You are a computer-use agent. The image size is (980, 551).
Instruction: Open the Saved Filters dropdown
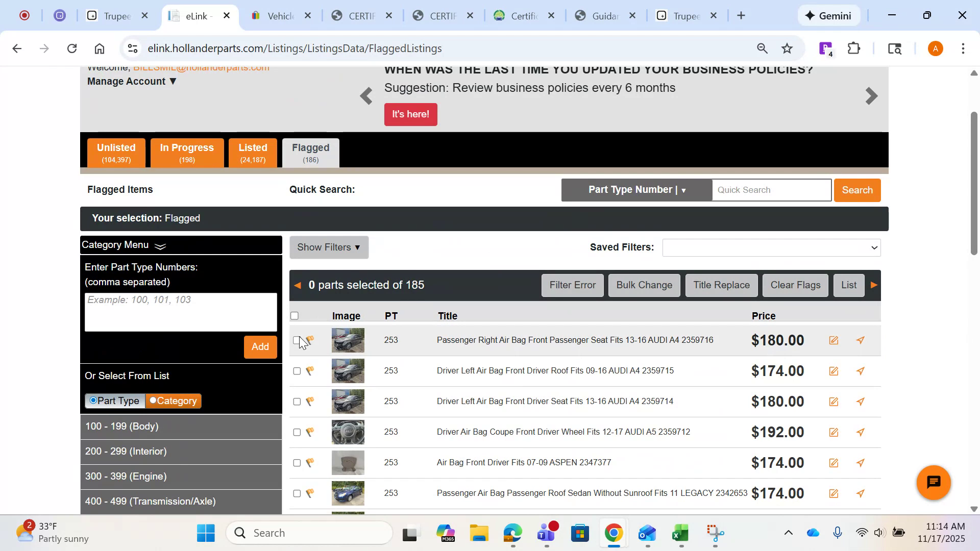(771, 247)
